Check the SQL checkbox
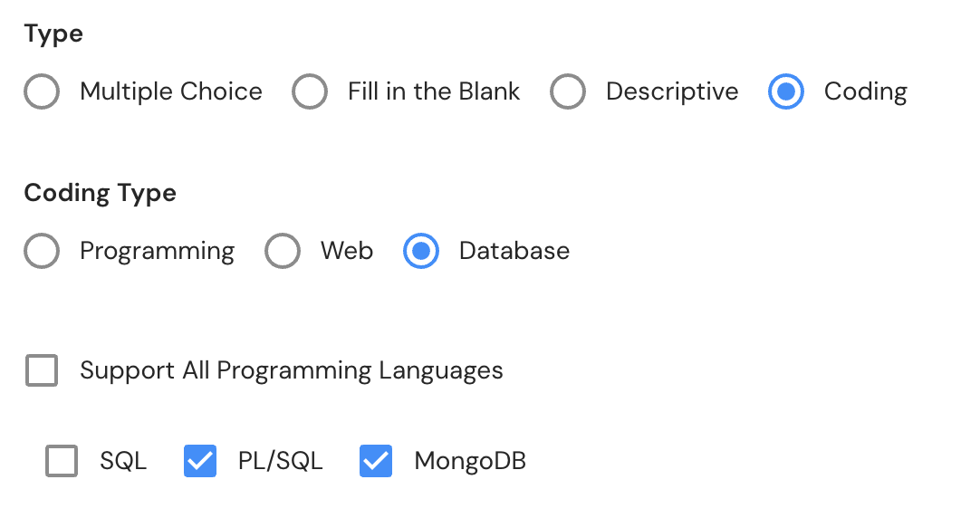Image resolution: width=980 pixels, height=518 pixels. (62, 461)
